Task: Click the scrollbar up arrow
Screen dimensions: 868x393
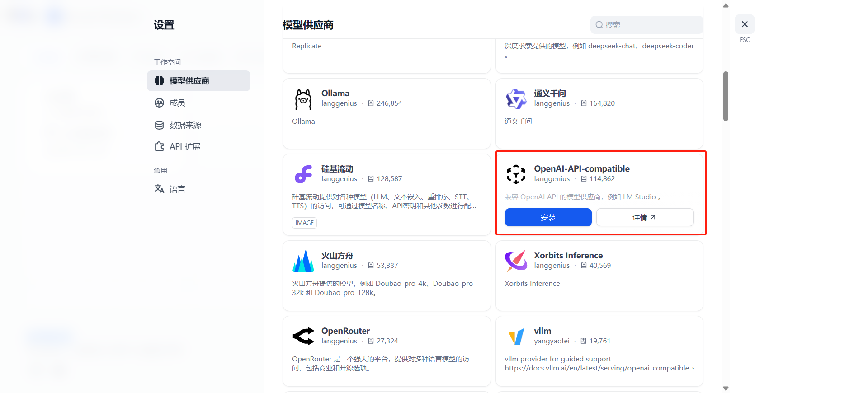Action: pos(726,5)
